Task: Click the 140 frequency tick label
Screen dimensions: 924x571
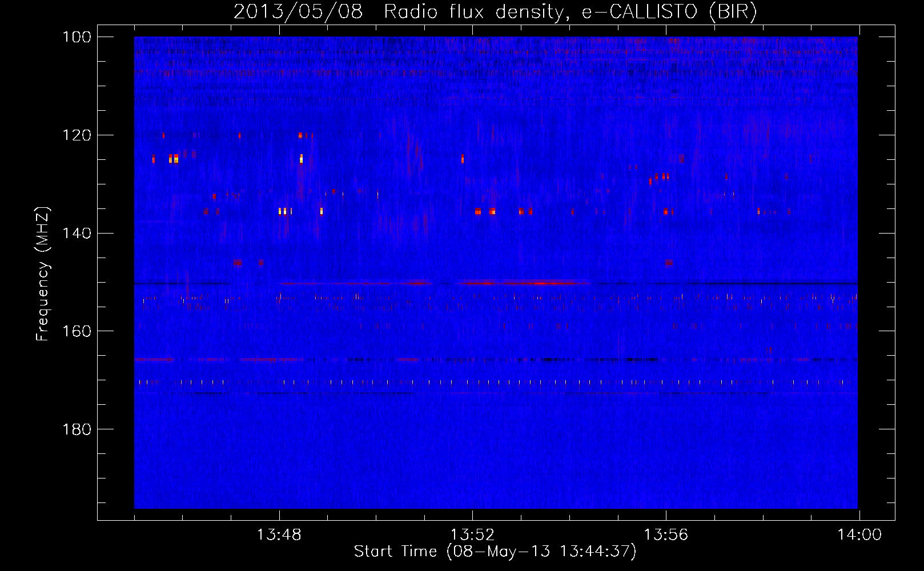Action: pos(77,234)
